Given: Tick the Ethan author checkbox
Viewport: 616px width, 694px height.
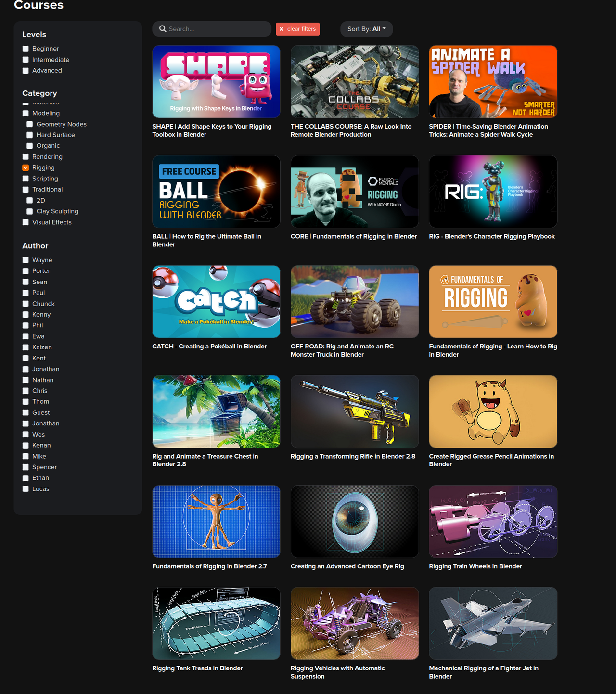Looking at the screenshot, I should pyautogui.click(x=26, y=478).
